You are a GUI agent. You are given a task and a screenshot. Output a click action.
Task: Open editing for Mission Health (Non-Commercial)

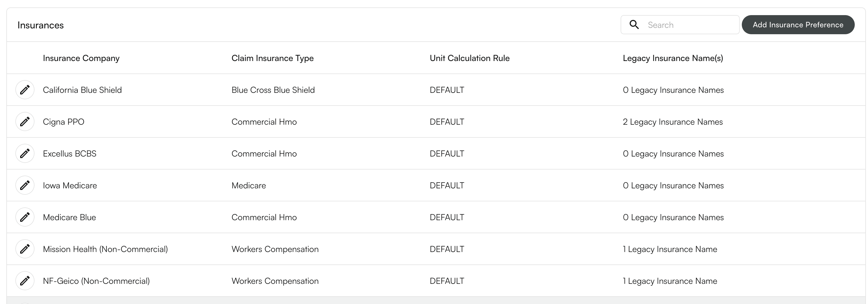pos(25,249)
